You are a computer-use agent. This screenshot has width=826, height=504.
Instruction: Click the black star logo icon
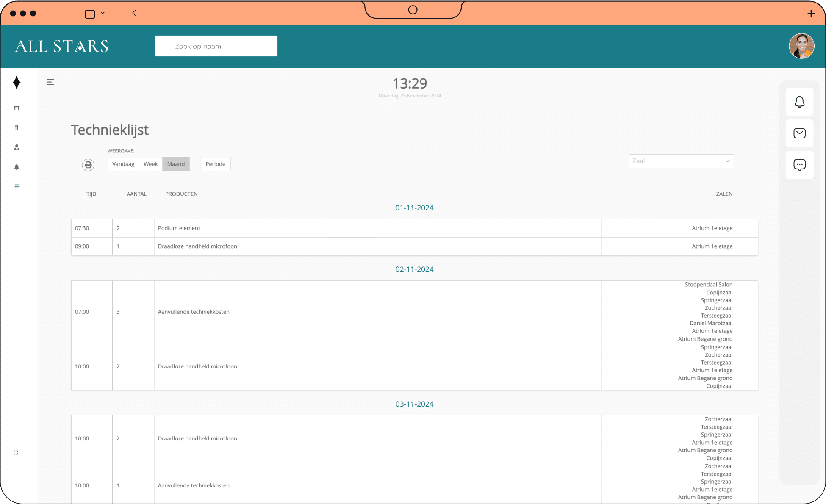[17, 83]
